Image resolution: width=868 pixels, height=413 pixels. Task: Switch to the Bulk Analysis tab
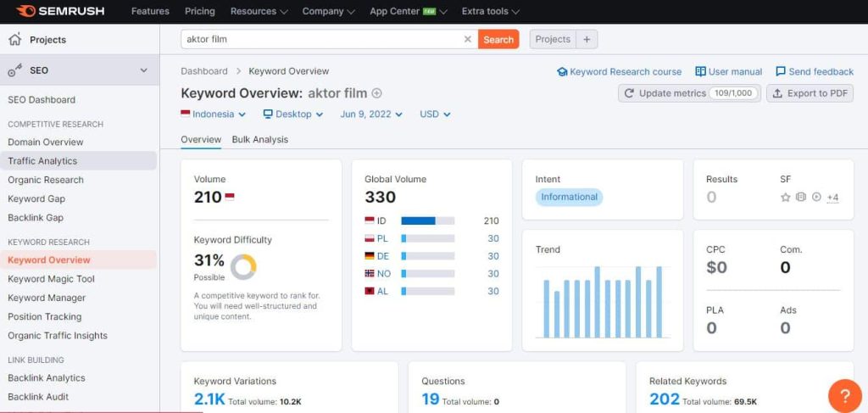(x=260, y=140)
